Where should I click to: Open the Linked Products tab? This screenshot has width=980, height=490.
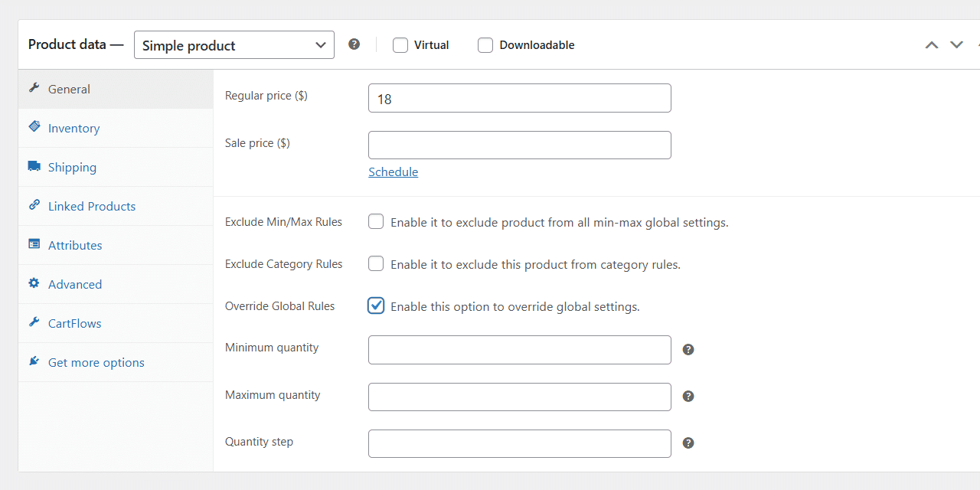tap(116, 206)
